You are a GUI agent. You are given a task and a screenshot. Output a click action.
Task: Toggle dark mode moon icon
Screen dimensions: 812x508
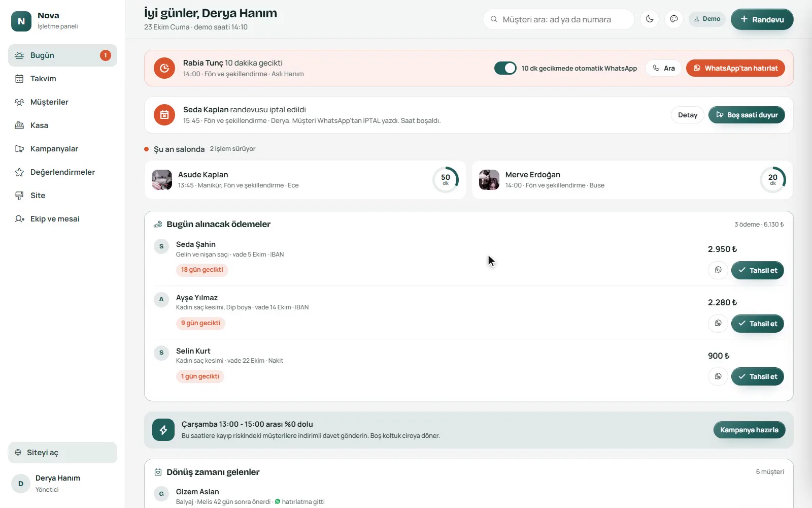[650, 19]
